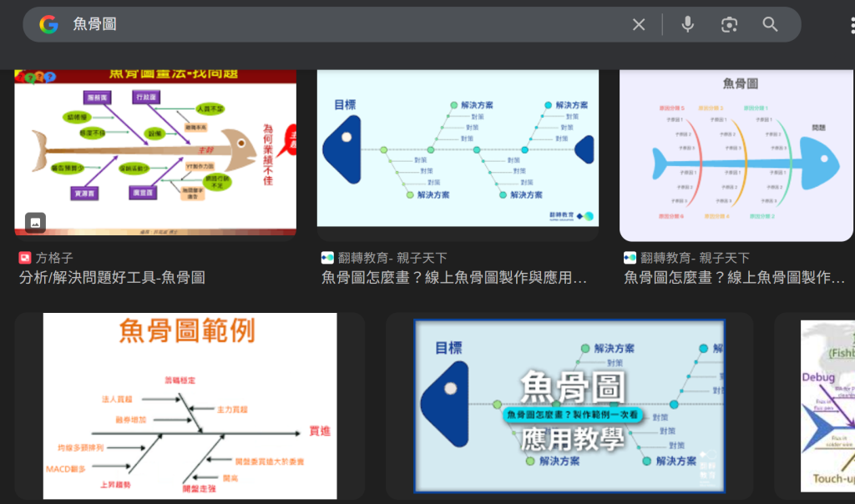Clear the search text with the X icon
855x504 pixels.
tap(639, 24)
